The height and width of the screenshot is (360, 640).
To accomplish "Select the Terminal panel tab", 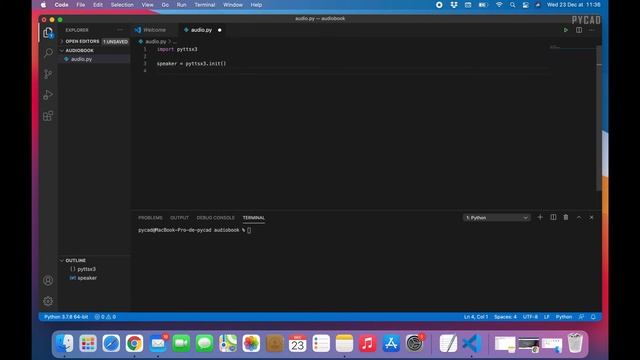I will click(x=253, y=218).
